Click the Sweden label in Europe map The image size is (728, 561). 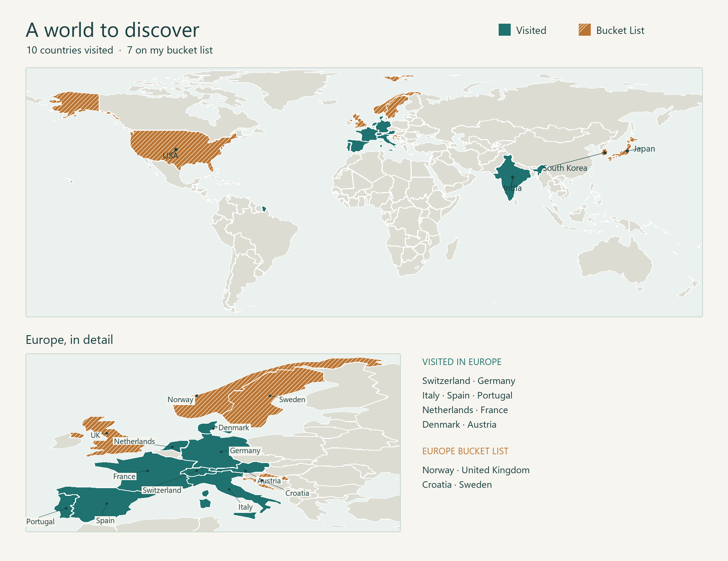(x=292, y=400)
